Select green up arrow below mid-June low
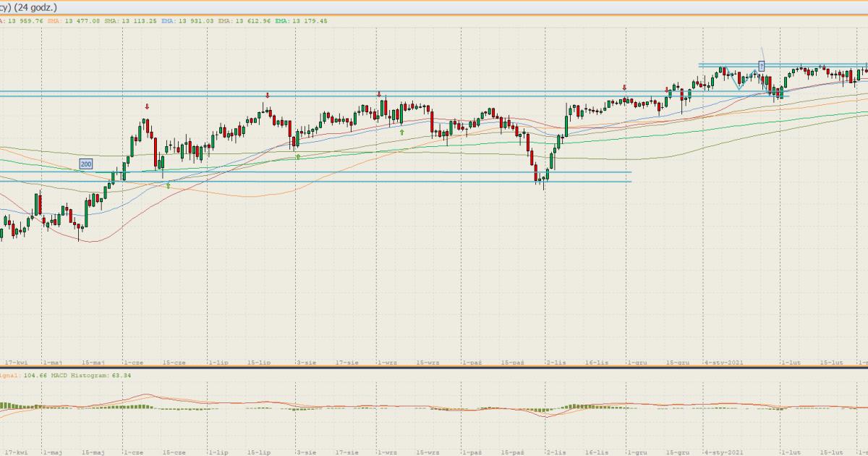Image resolution: width=868 pixels, height=456 pixels. pyautogui.click(x=169, y=185)
